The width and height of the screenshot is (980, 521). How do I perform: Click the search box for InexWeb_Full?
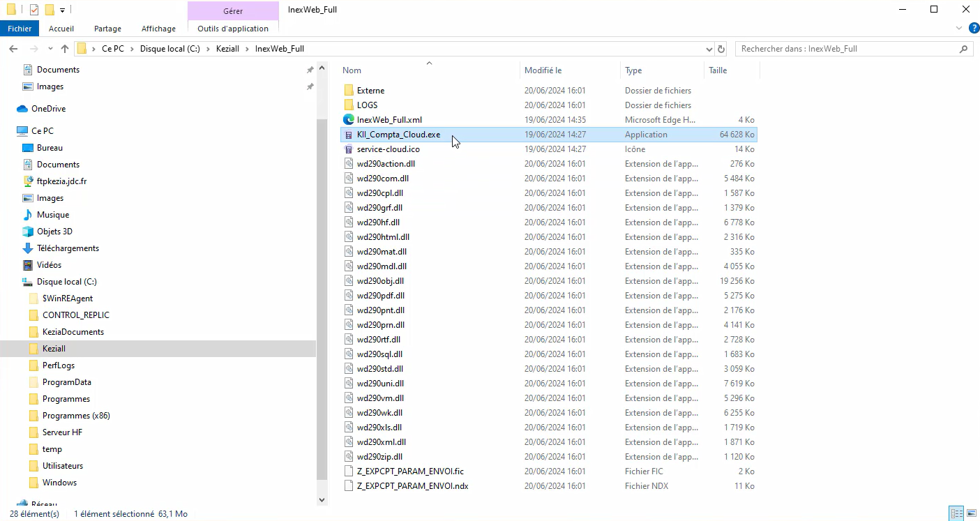point(847,49)
